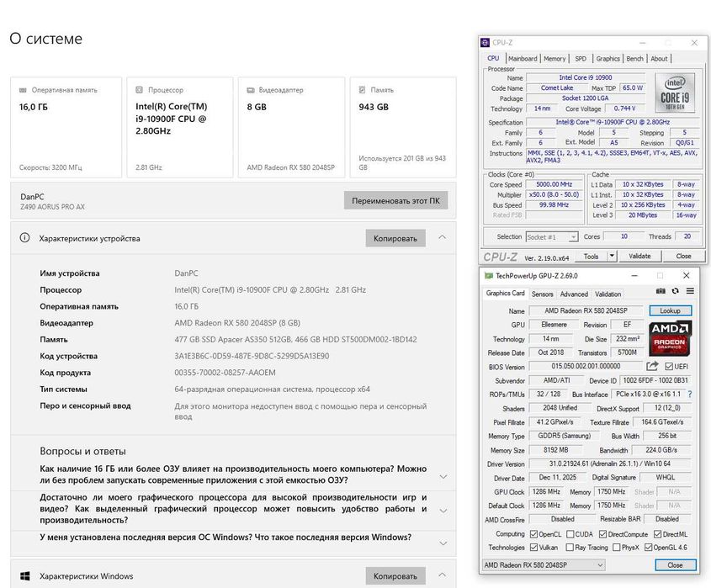This screenshot has width=711, height=588.
Task: Open the Tools dropdown arrow in CPU-Z
Action: [612, 256]
